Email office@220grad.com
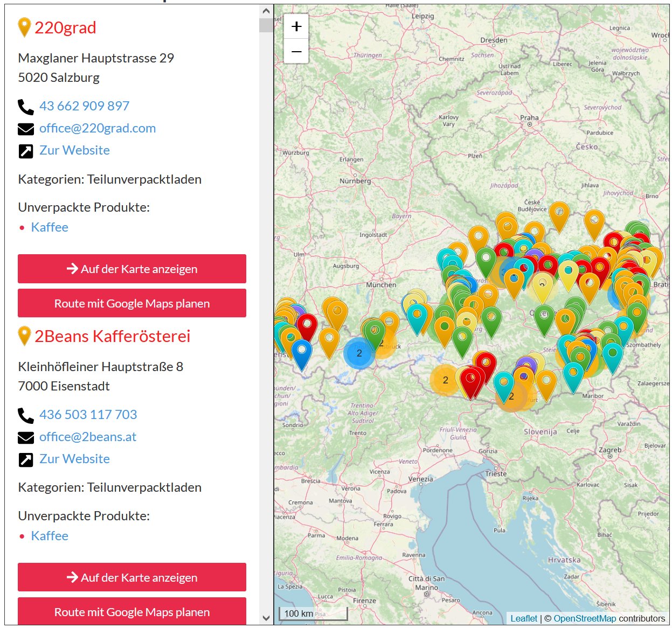Image resolution: width=672 pixels, height=628 pixels. click(x=98, y=128)
